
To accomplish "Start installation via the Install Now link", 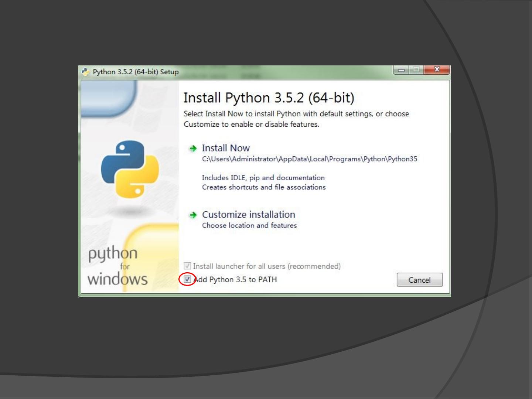I will (x=226, y=148).
